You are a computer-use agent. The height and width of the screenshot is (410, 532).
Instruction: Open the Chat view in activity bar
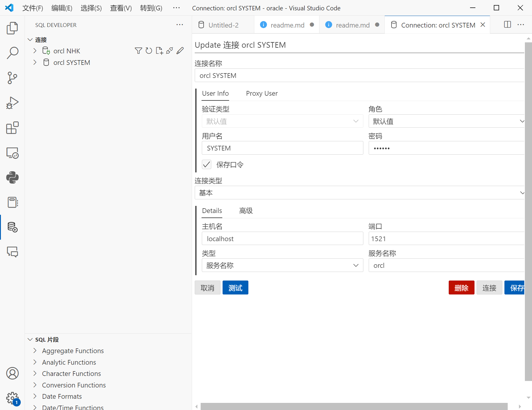pos(12,252)
